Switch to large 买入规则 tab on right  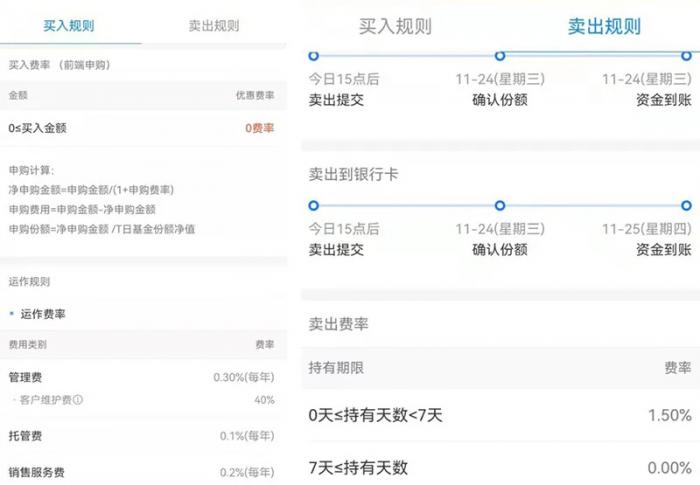(x=395, y=26)
